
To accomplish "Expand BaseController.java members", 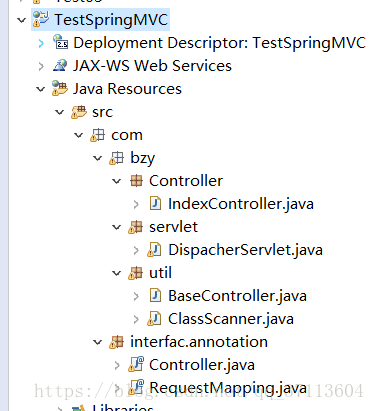I will pos(136,296).
